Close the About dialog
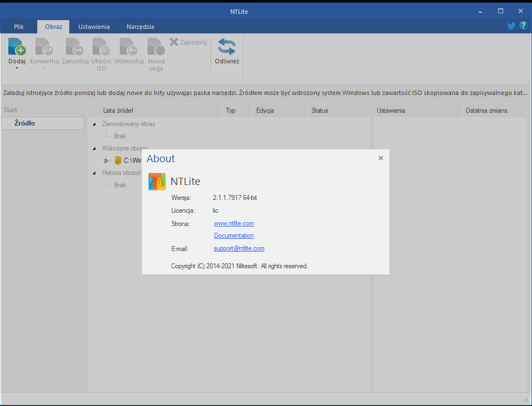 pyautogui.click(x=381, y=158)
